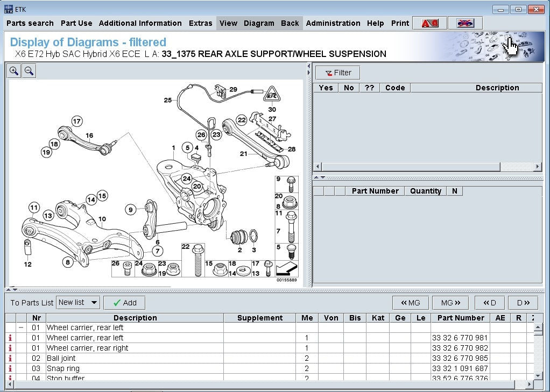
Task: Open info icon for Ball joint row
Action: pos(10,358)
